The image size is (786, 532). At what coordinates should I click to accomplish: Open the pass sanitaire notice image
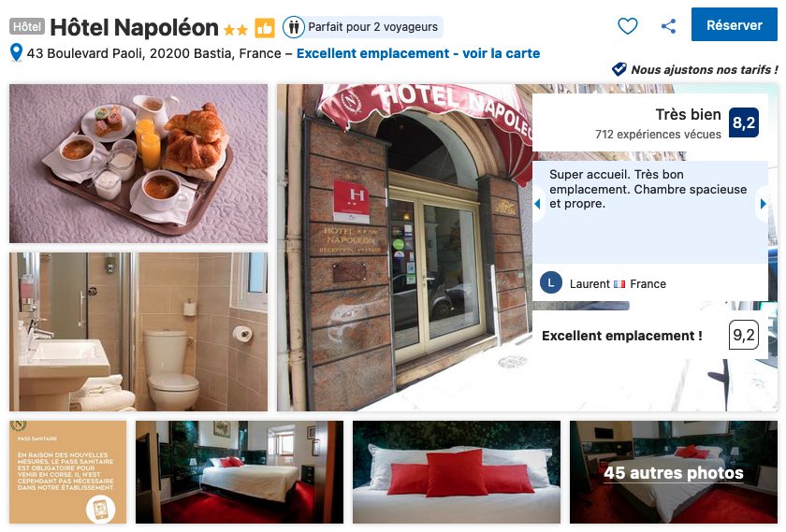(x=68, y=472)
